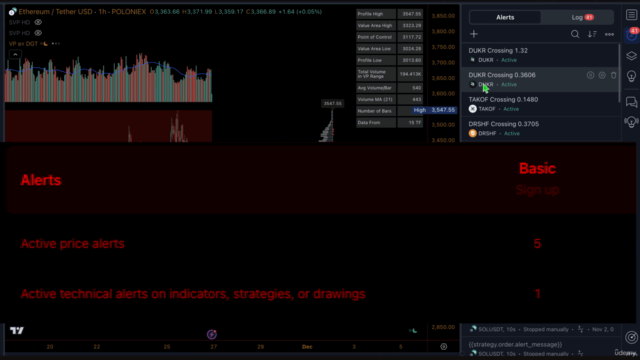
Task: Click the DUKR logo in Crossing 1.32 row
Action: click(473, 60)
